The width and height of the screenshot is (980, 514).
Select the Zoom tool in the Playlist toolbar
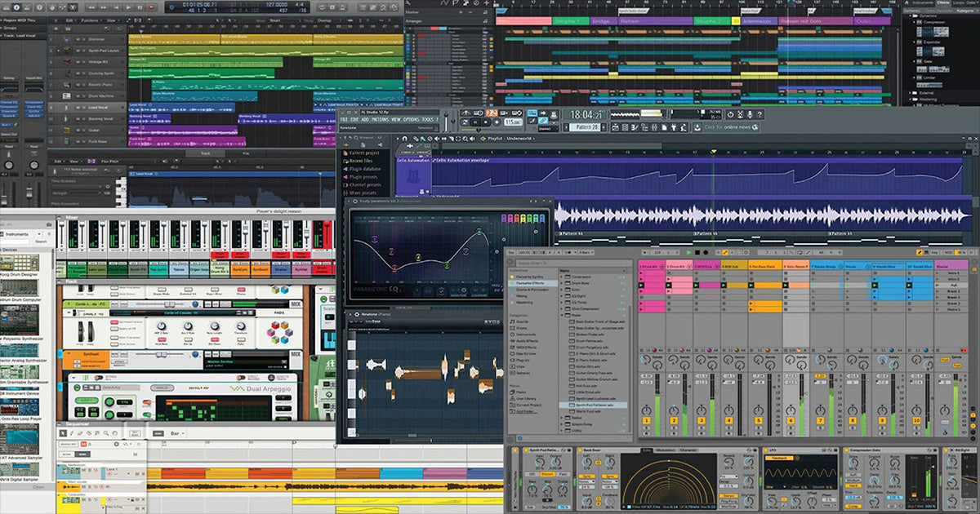(x=465, y=138)
